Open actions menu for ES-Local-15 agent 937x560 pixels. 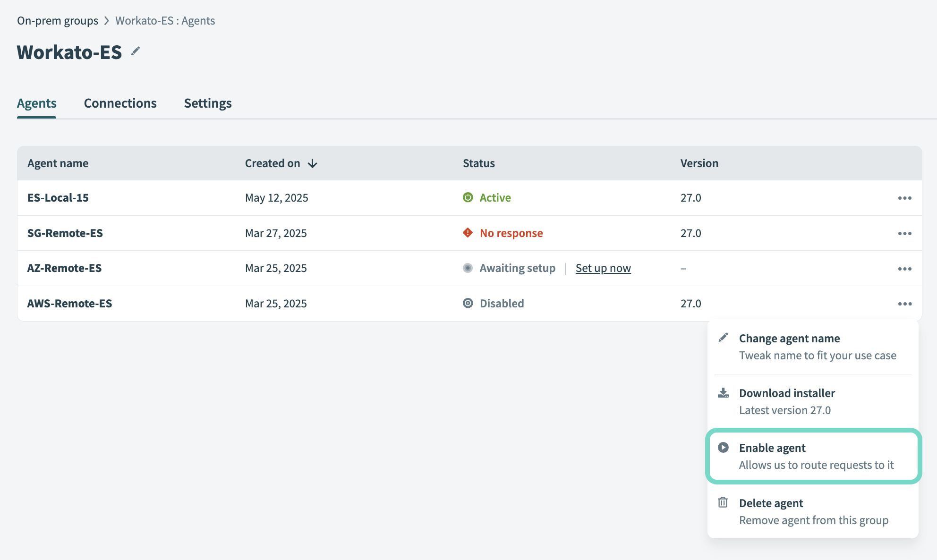(x=904, y=198)
